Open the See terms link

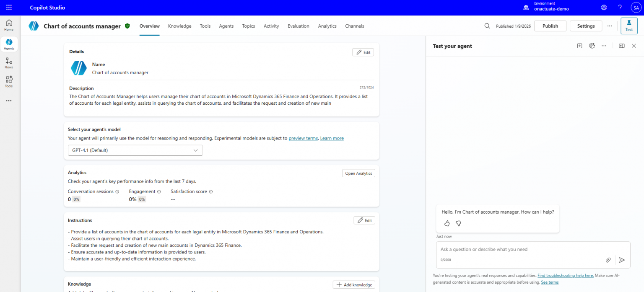click(x=550, y=282)
